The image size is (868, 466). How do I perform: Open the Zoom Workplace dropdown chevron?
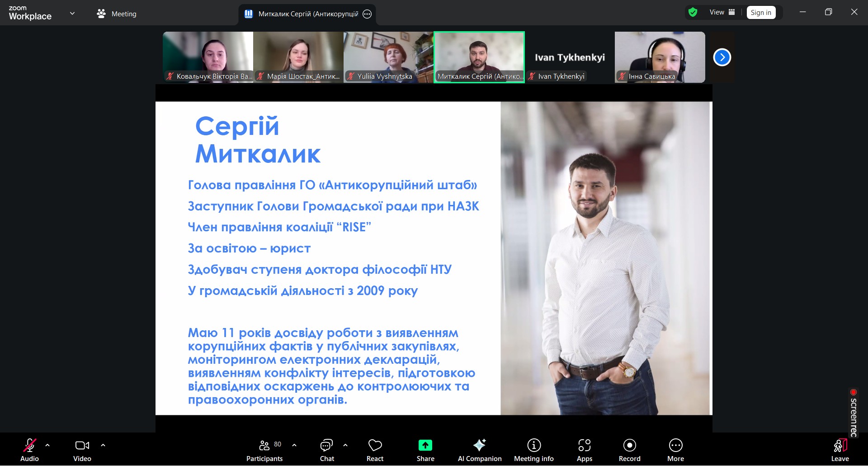click(72, 14)
